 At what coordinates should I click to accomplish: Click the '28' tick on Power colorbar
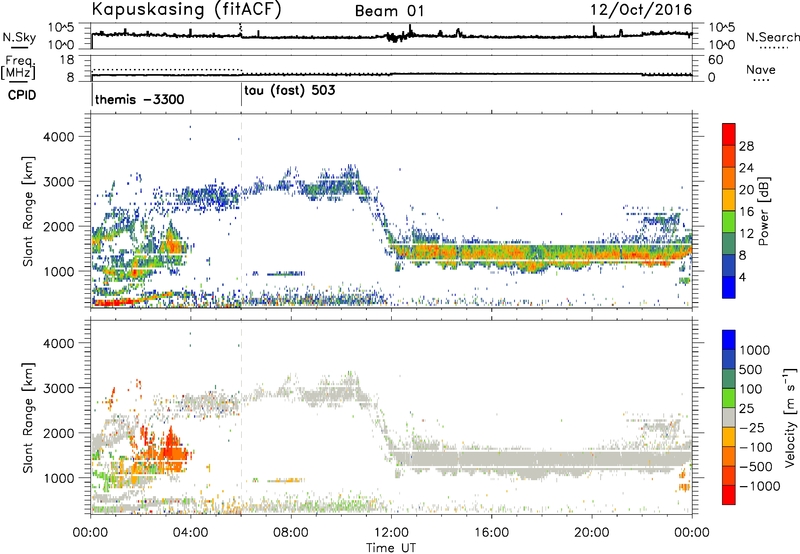click(746, 146)
